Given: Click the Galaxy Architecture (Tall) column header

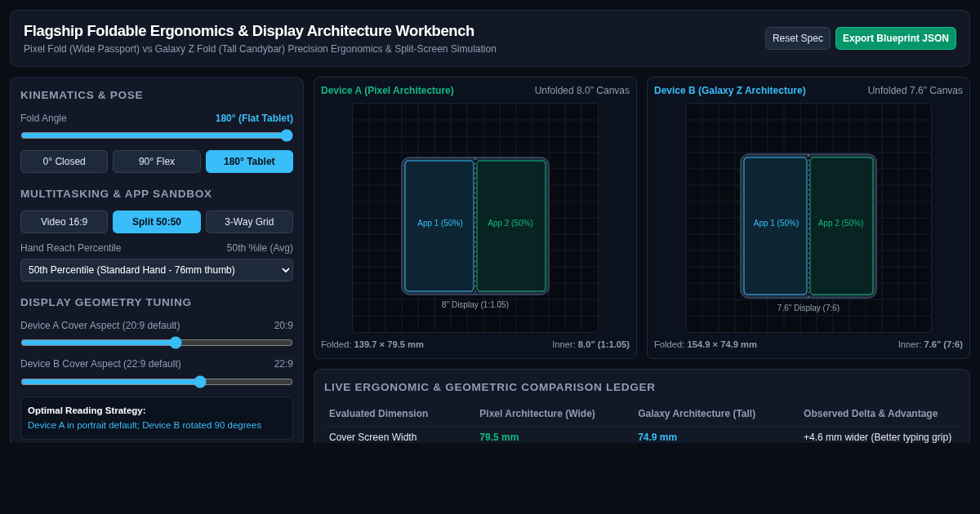Looking at the screenshot, I should pos(697,414).
